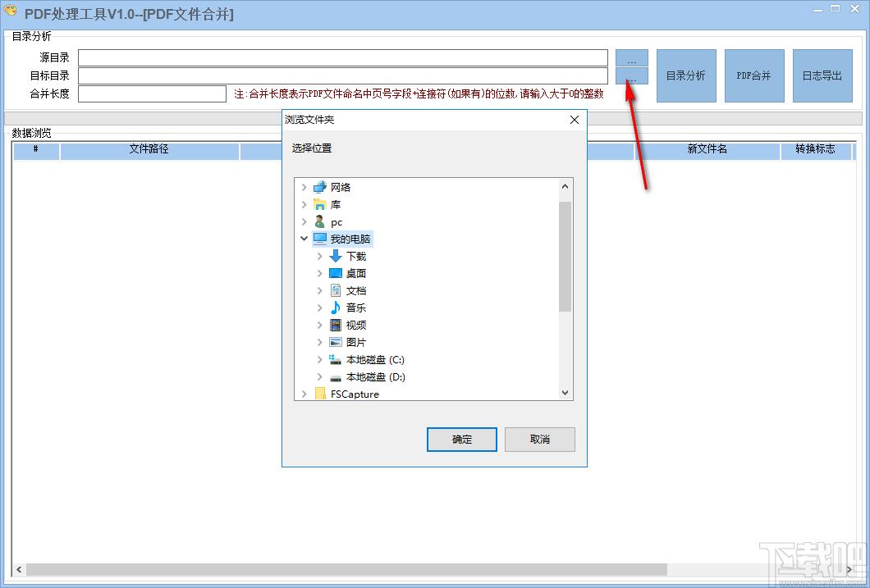Viewport: 870px width, 588px height.
Task: Close the 浏览文件夹 dialog
Action: pos(575,120)
